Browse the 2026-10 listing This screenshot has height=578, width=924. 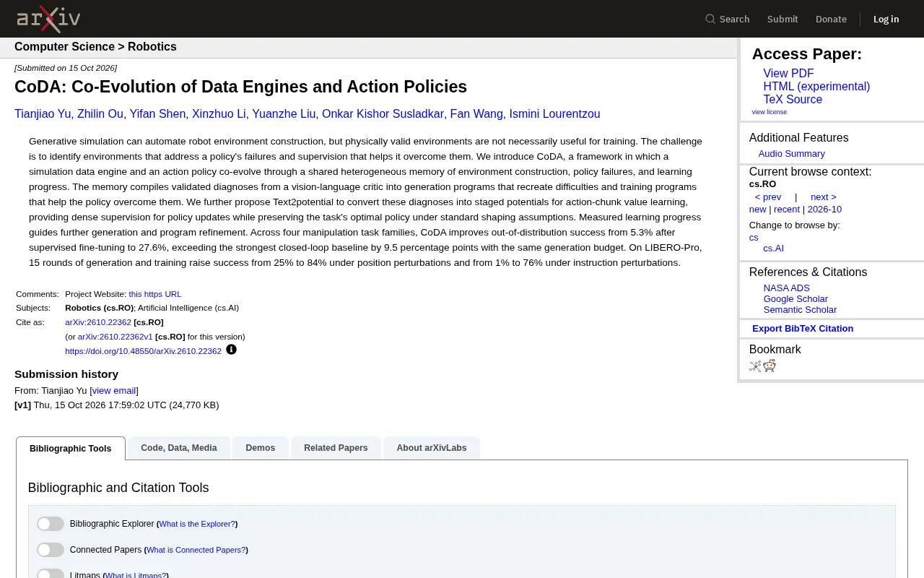click(824, 210)
